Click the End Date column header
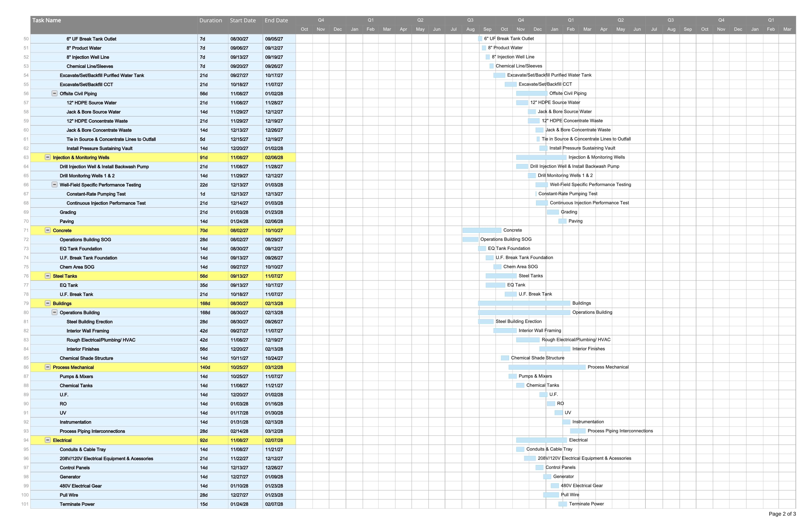The image size is (812, 525). [279, 25]
